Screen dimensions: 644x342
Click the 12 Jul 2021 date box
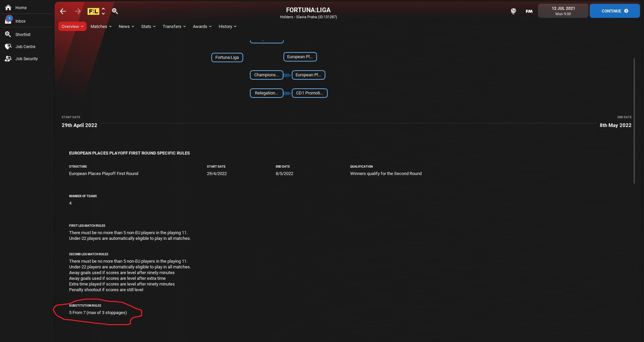click(562, 11)
